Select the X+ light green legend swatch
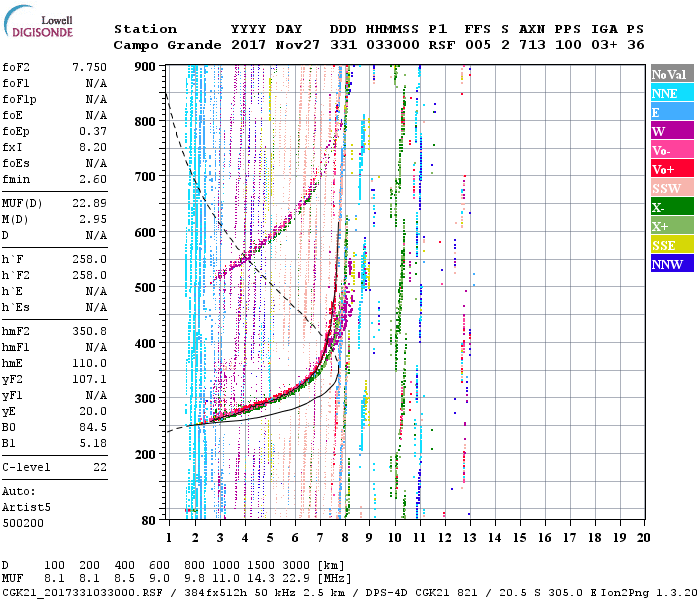700x600 pixels. click(670, 227)
